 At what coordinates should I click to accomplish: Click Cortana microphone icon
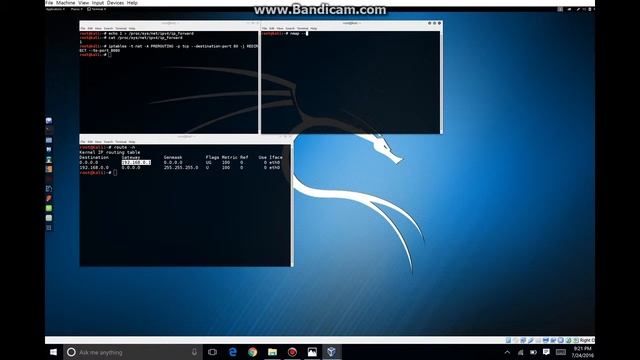[x=194, y=352]
